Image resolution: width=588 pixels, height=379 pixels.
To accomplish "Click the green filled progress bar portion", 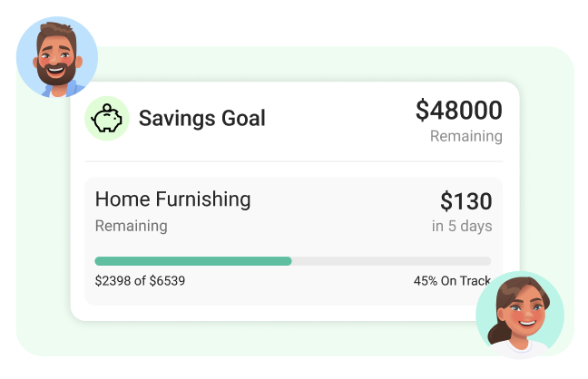I will (191, 261).
